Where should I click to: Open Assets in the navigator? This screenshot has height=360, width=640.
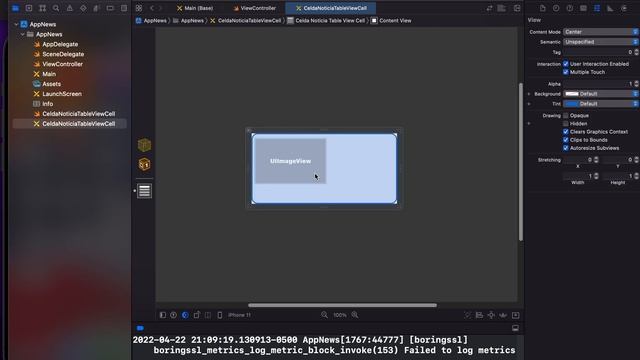pos(51,84)
